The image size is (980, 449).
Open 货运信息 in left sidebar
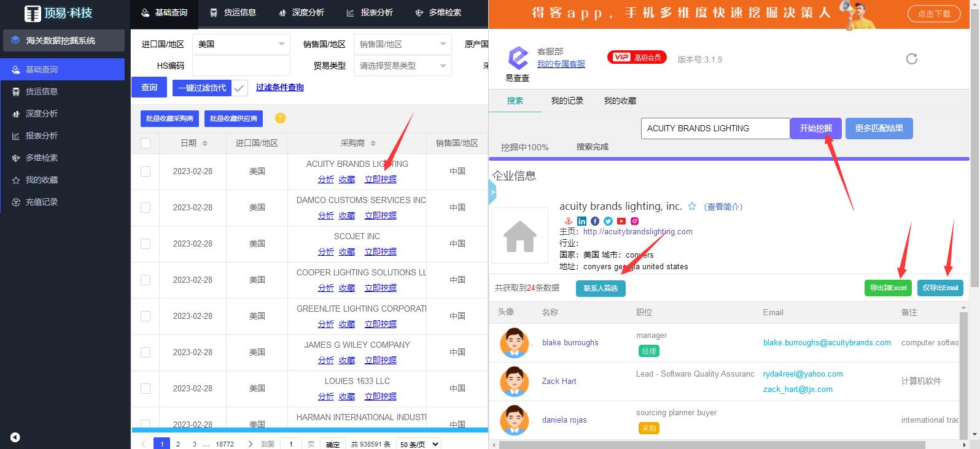pyautogui.click(x=62, y=91)
